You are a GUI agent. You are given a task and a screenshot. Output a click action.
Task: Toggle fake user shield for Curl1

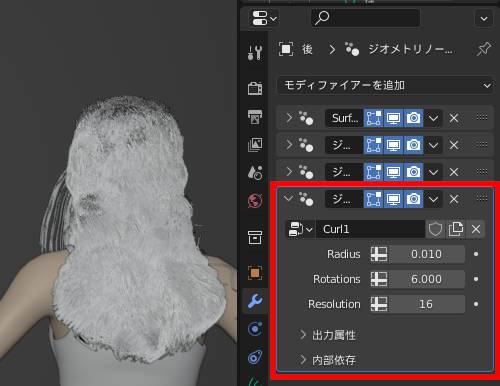[x=435, y=229]
